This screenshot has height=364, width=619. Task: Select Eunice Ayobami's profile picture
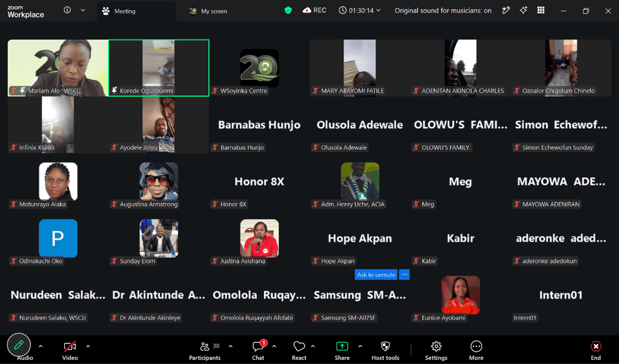coord(461,295)
